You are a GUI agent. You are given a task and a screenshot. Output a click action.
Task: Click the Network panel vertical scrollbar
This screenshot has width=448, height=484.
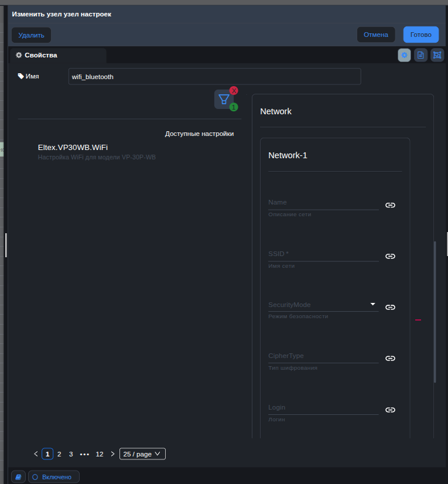[435, 311]
